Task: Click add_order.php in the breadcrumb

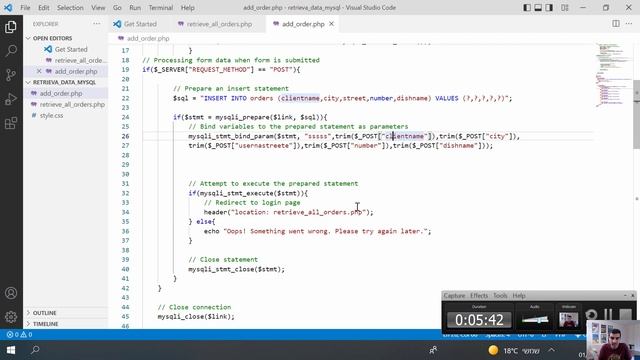Action: tap(148, 38)
